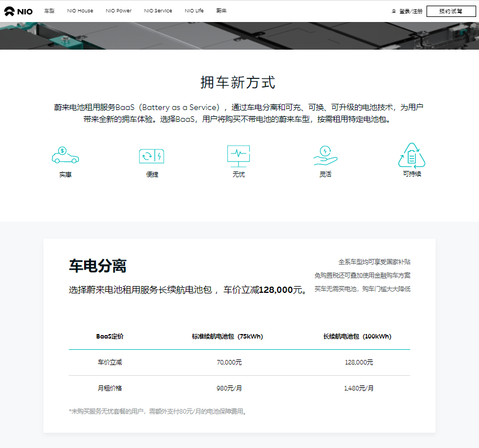Screen dimensions: 479x448
Task: Click the 实惠 label
Action: click(65, 174)
